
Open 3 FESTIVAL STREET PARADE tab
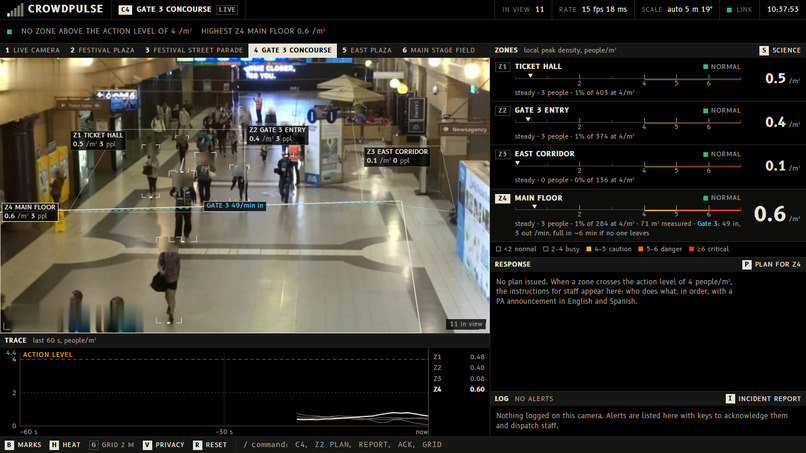(194, 50)
